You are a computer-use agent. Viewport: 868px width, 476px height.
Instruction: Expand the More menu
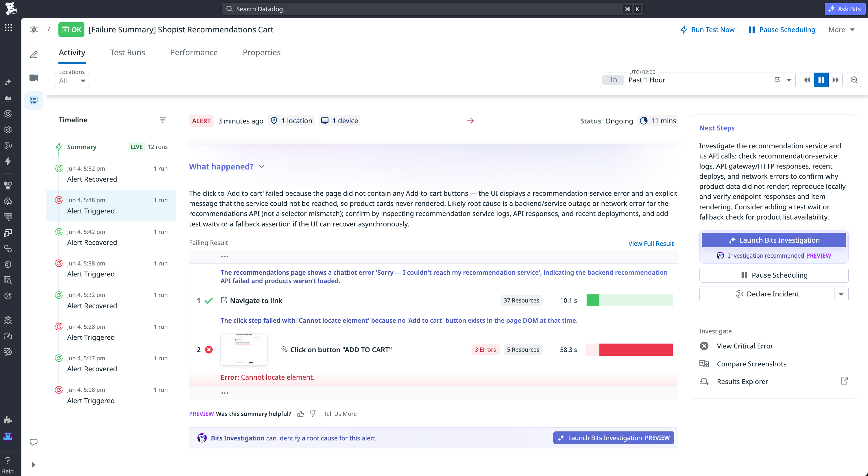(841, 30)
